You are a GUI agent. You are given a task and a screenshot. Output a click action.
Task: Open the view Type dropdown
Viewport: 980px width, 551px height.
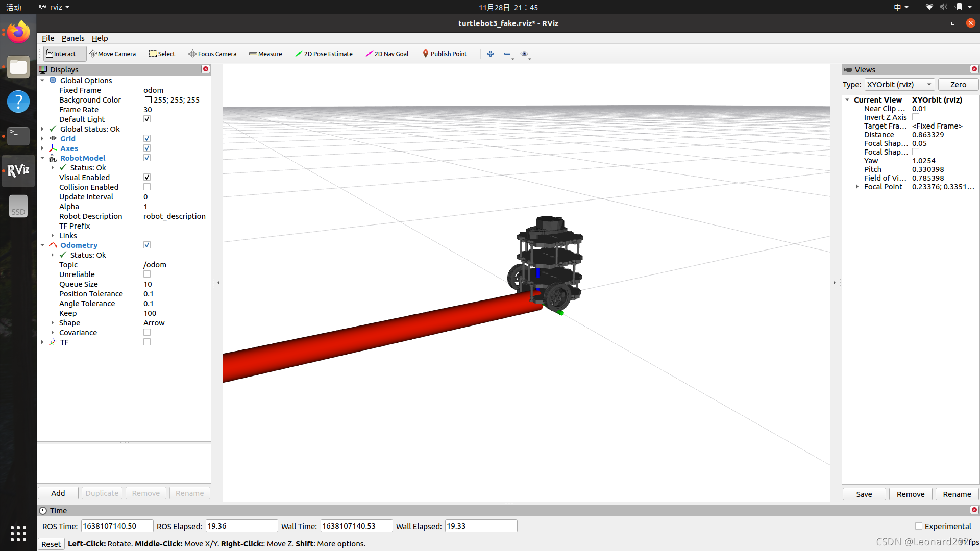point(899,85)
